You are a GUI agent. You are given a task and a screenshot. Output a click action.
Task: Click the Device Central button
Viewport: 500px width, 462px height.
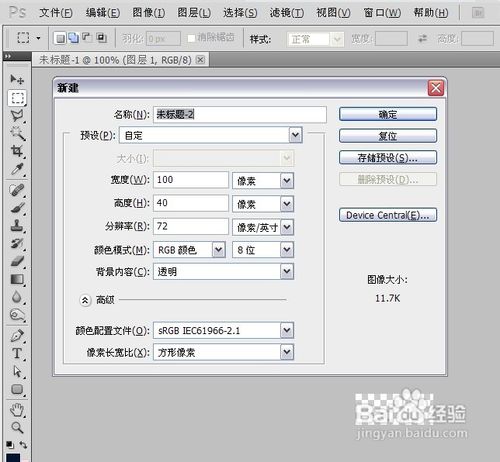point(388,215)
